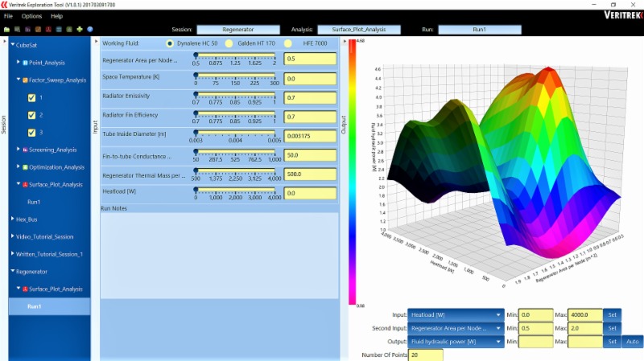Expand the Video_Tutorial_Session node
Image resolution: width=644 pixels, height=361 pixels.
[13, 236]
